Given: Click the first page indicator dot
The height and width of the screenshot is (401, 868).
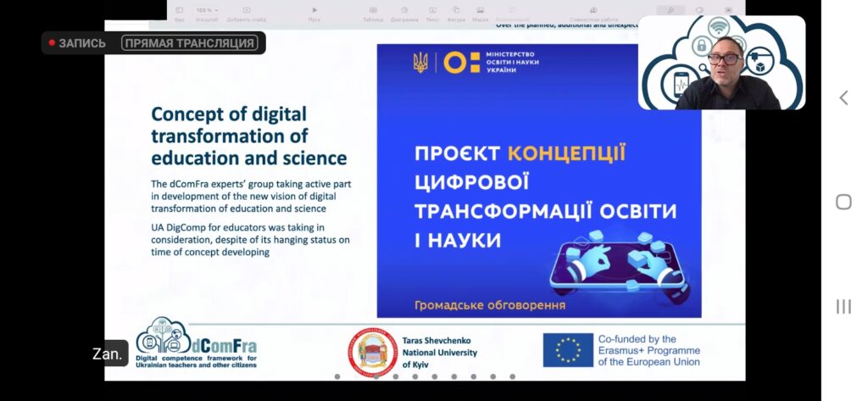Looking at the screenshot, I should (x=337, y=376).
